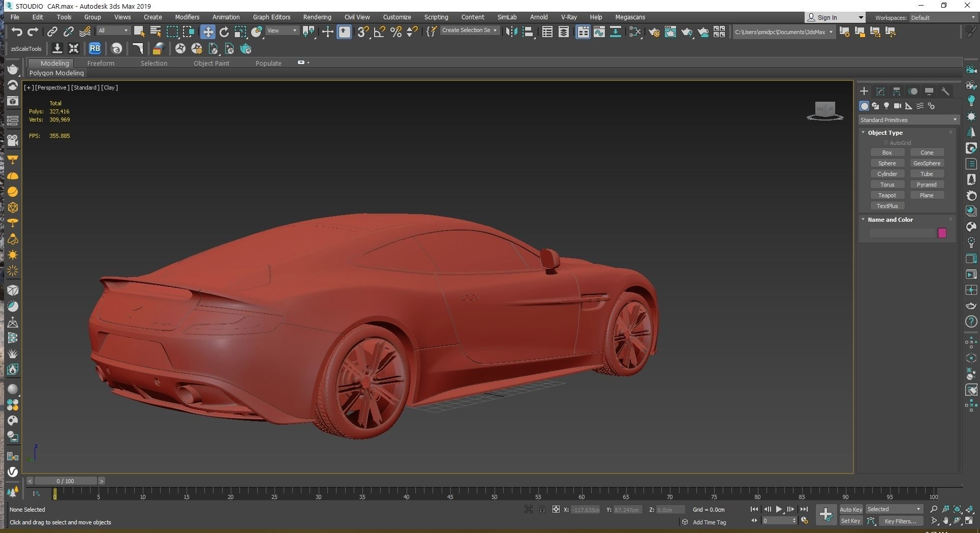Activate the Select and Link tool
This screenshot has height=533, width=980.
(x=52, y=32)
